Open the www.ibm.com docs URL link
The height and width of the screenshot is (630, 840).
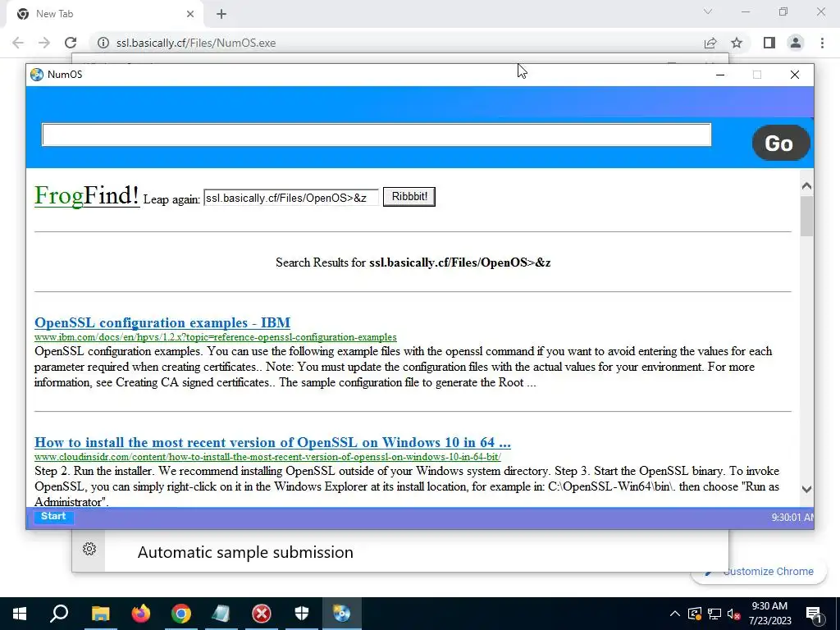(x=216, y=337)
